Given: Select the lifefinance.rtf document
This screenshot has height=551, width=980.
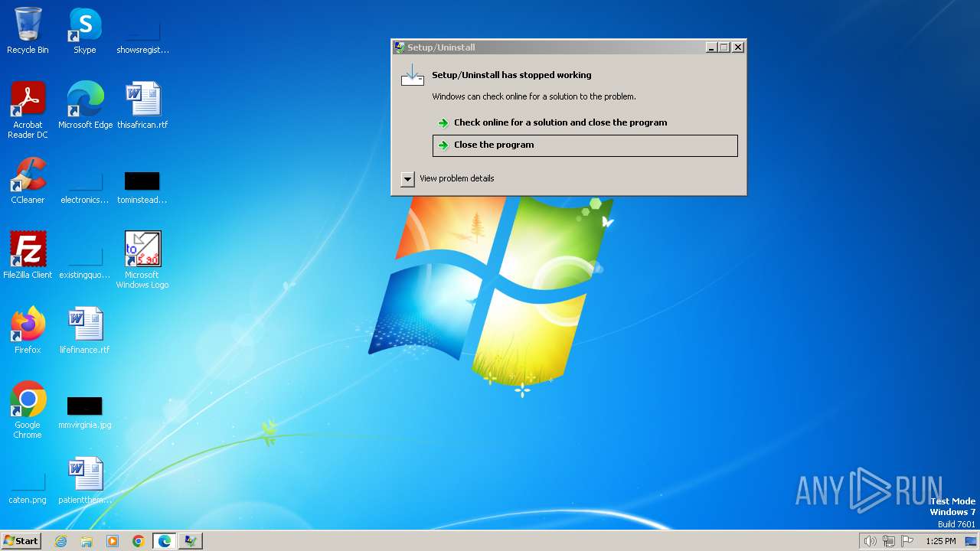Looking at the screenshot, I should tap(85, 331).
